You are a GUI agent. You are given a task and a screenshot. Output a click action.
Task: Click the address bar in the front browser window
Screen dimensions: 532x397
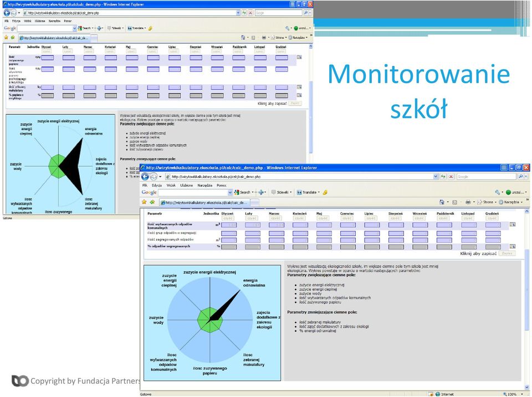301,176
